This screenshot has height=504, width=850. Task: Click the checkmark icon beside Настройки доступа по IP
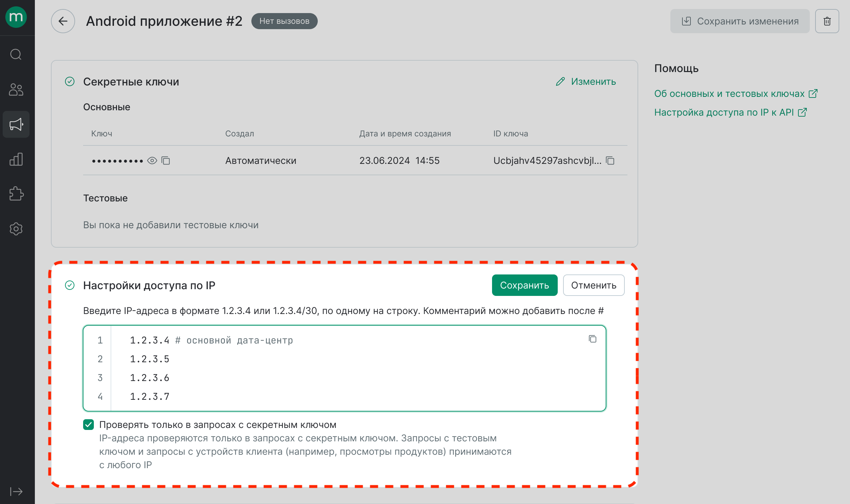coord(70,285)
